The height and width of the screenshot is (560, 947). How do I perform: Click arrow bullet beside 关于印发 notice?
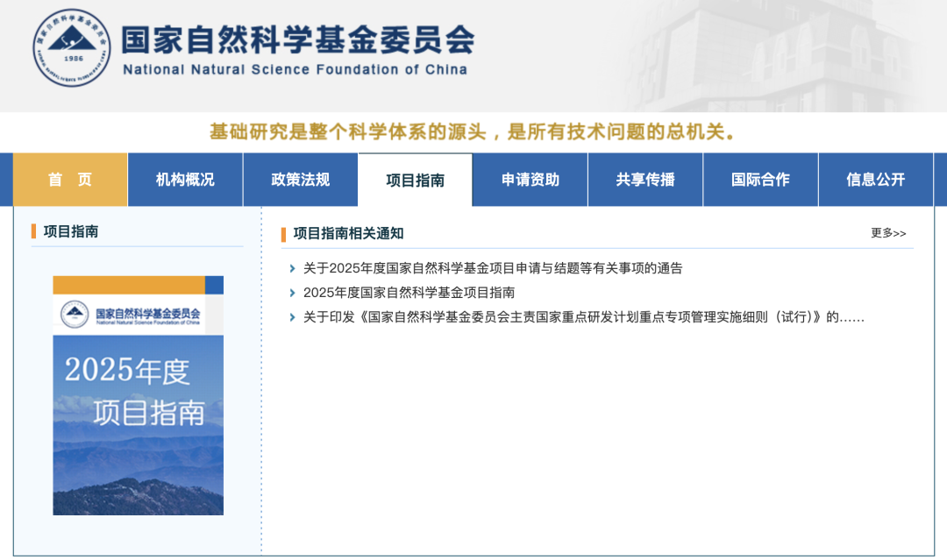(292, 317)
